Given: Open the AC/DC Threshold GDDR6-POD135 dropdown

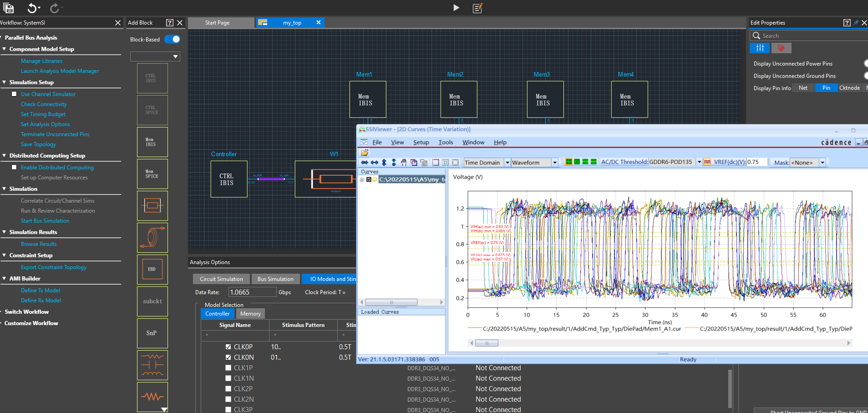Looking at the screenshot, I should [x=699, y=162].
